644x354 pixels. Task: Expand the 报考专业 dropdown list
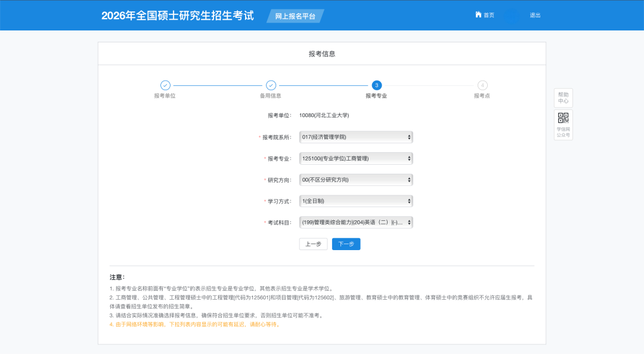tap(356, 159)
